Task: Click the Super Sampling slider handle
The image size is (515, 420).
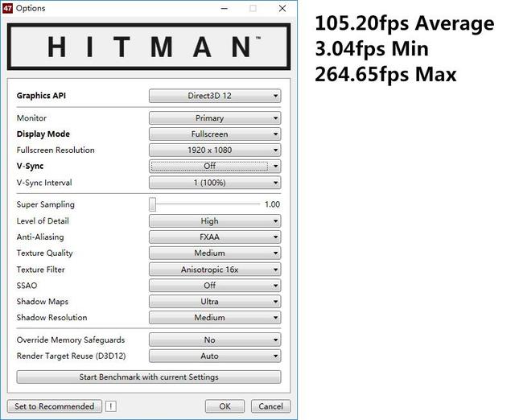Action: (152, 204)
